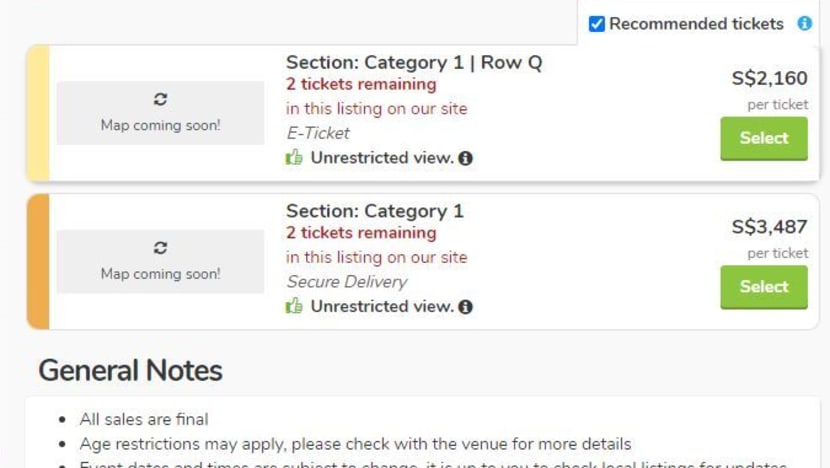This screenshot has height=468, width=830.
Task: Click the Section: Category 1 title of second listing
Action: (x=375, y=211)
